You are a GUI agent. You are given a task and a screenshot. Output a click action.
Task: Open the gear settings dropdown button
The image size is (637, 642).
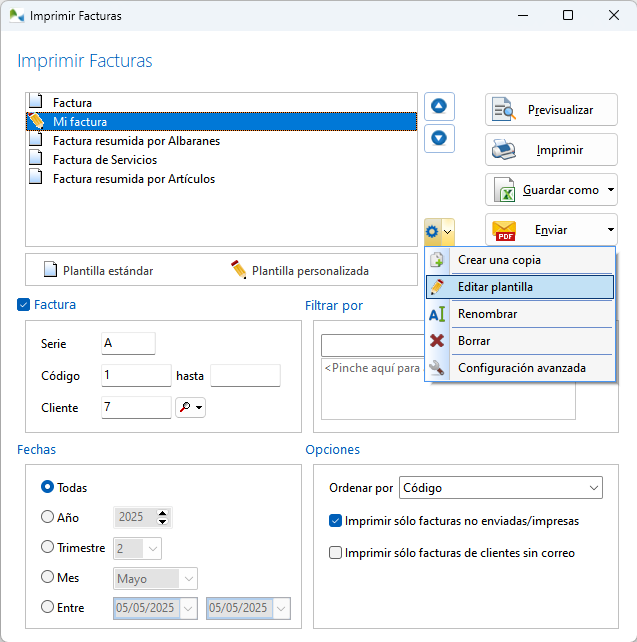pos(439,232)
